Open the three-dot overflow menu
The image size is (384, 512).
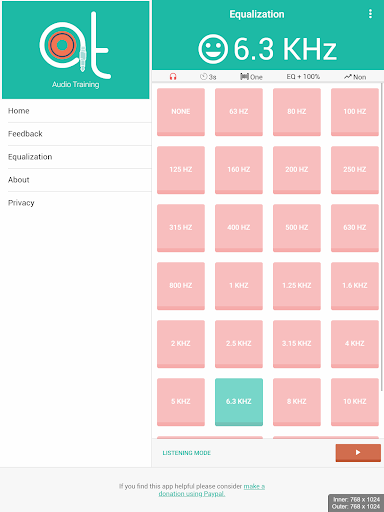coord(370,14)
